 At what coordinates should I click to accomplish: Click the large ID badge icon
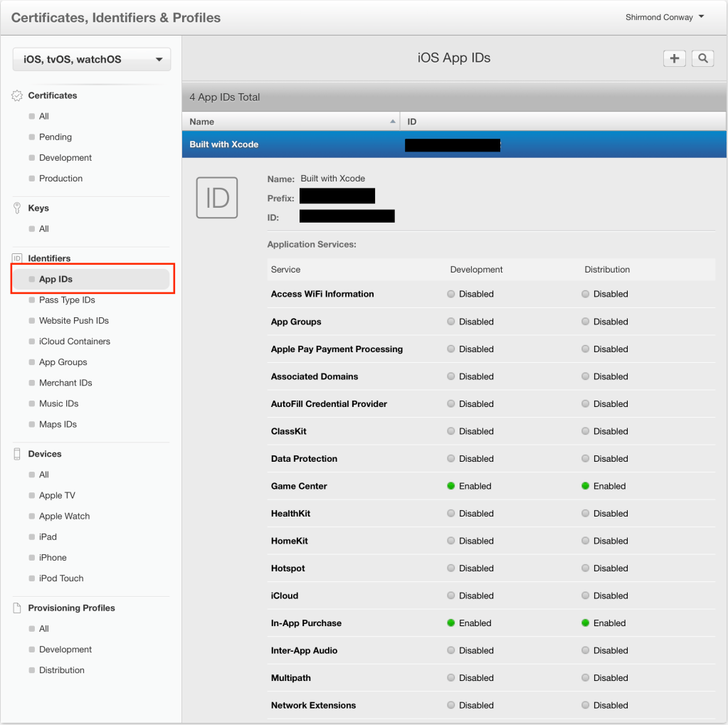217,198
